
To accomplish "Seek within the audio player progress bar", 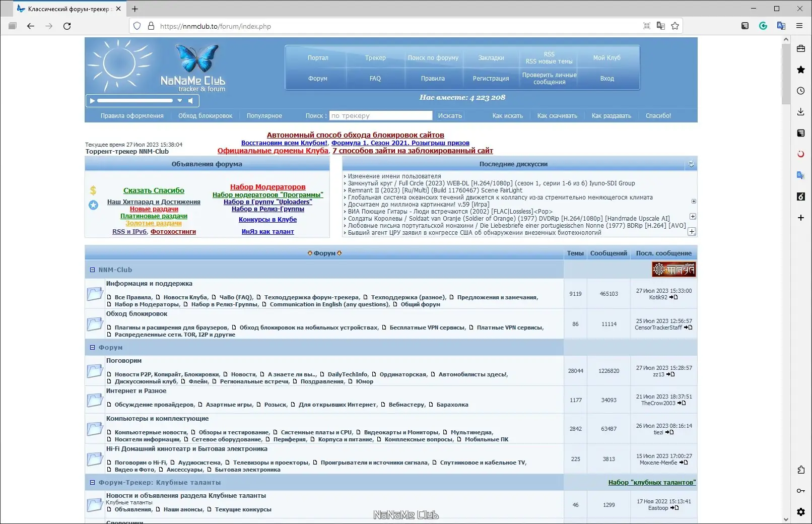I will point(135,101).
